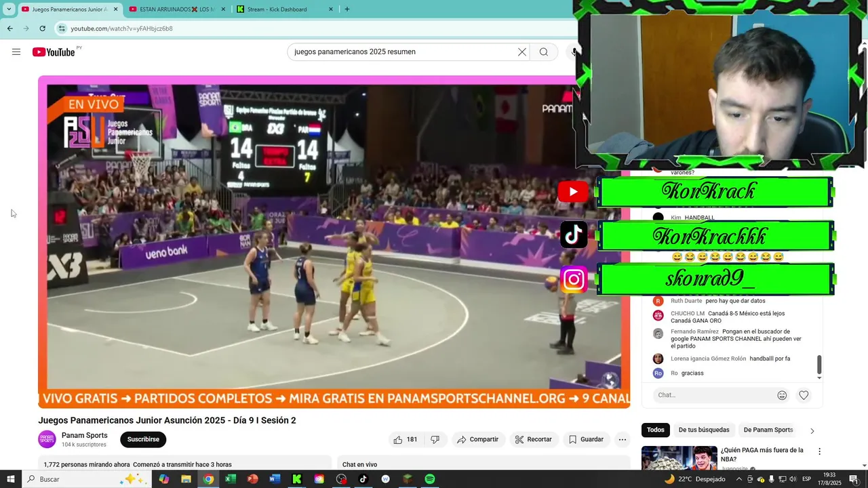Go back with the browser back arrow

click(x=10, y=28)
